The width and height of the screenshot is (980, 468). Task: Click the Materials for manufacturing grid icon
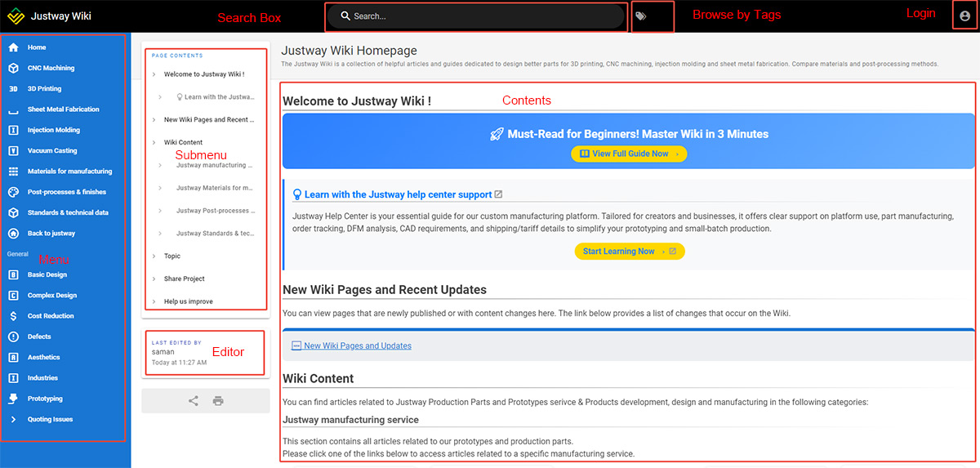coord(13,172)
